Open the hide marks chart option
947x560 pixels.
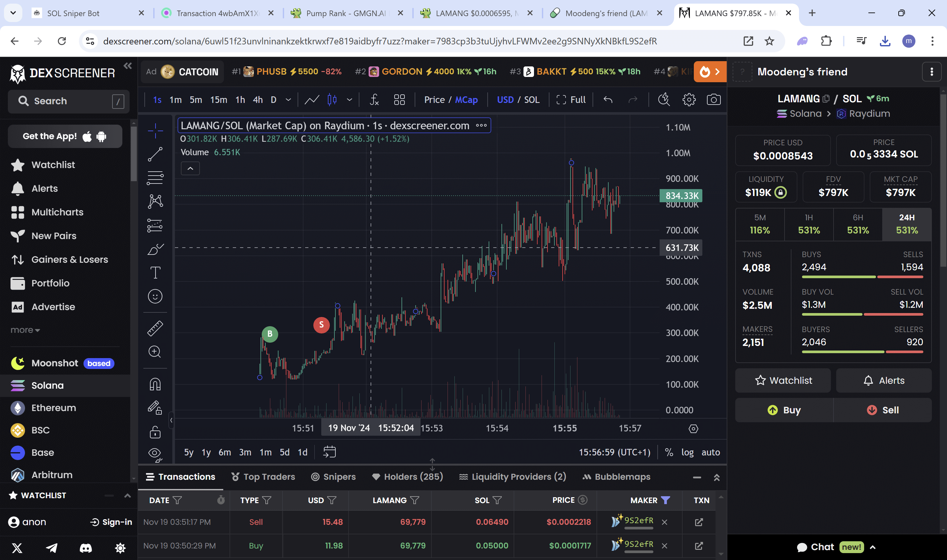coord(664,100)
